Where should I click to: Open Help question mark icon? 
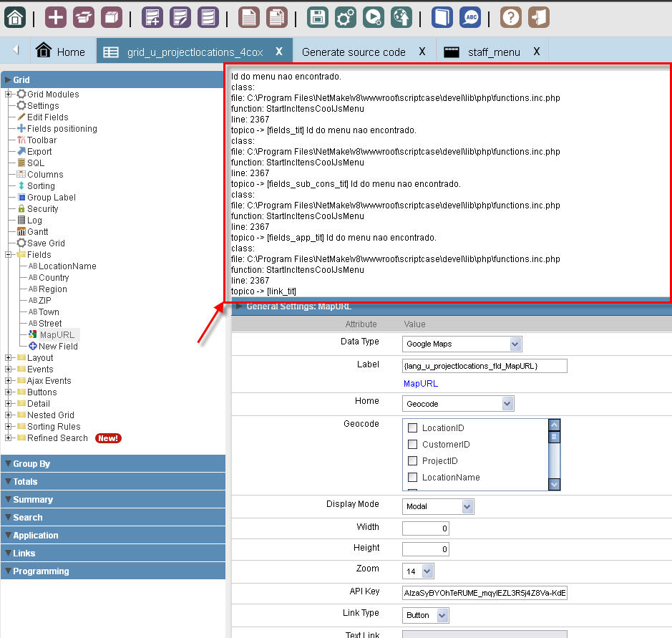(511, 18)
